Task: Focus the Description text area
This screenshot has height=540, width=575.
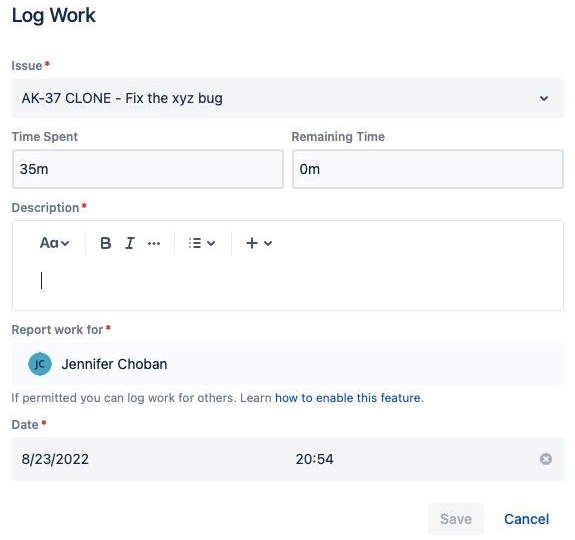Action: 288,282
